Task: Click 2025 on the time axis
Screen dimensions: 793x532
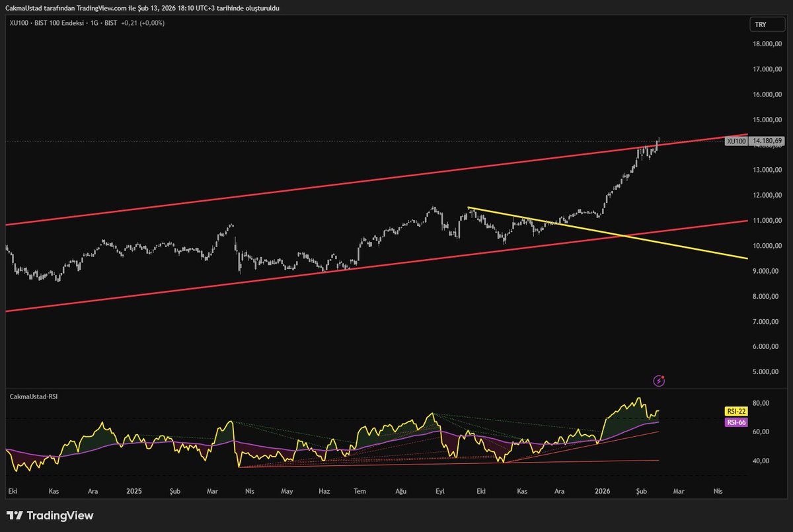Action: click(x=135, y=491)
